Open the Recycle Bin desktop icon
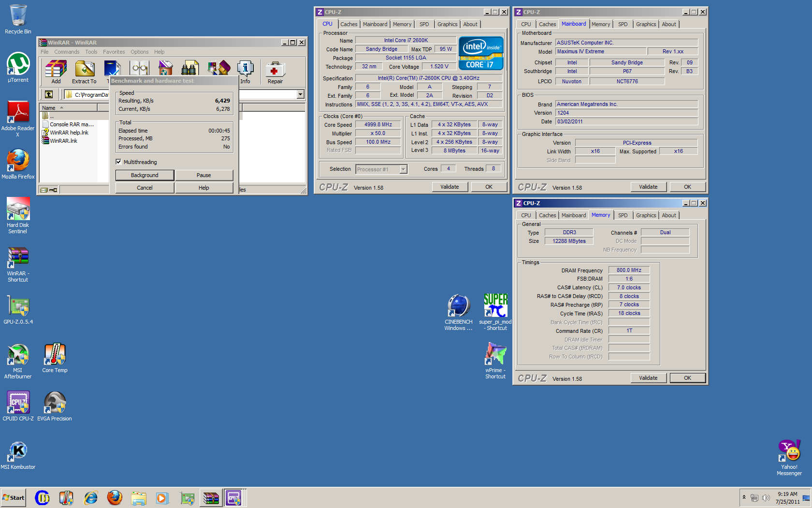 tap(18, 19)
